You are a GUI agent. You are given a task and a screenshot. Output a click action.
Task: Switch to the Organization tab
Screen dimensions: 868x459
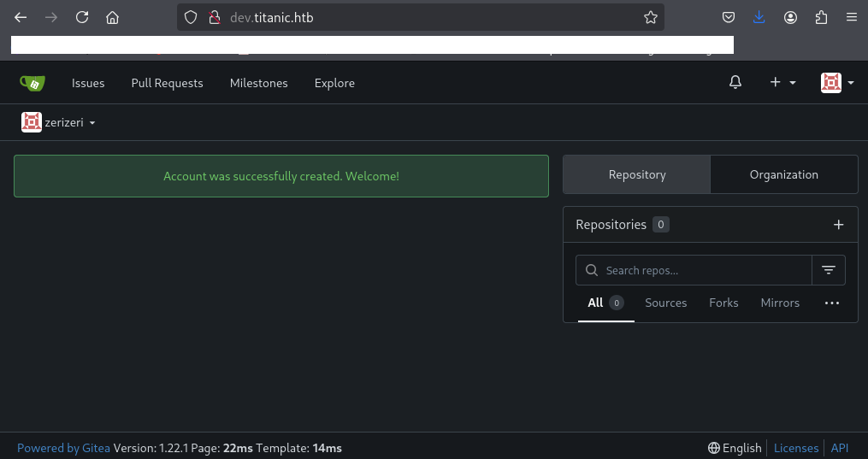783,174
